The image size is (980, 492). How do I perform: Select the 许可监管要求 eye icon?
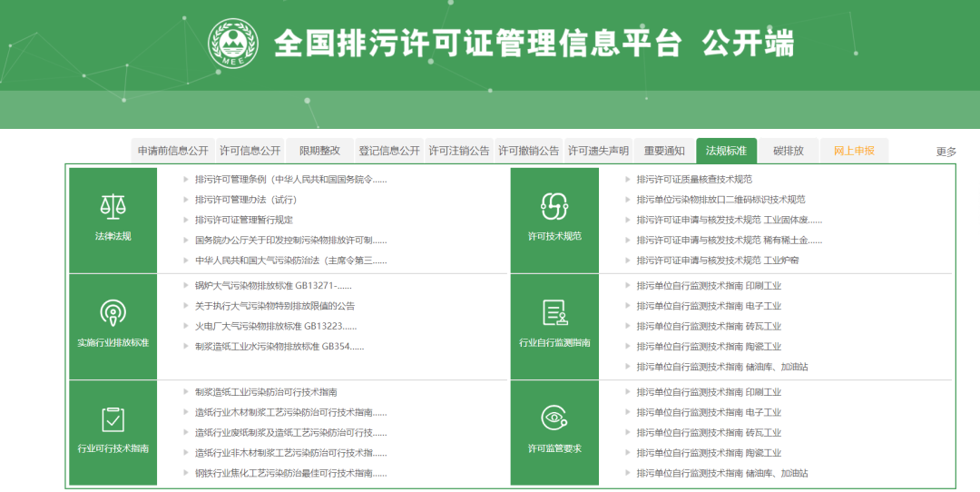[554, 419]
